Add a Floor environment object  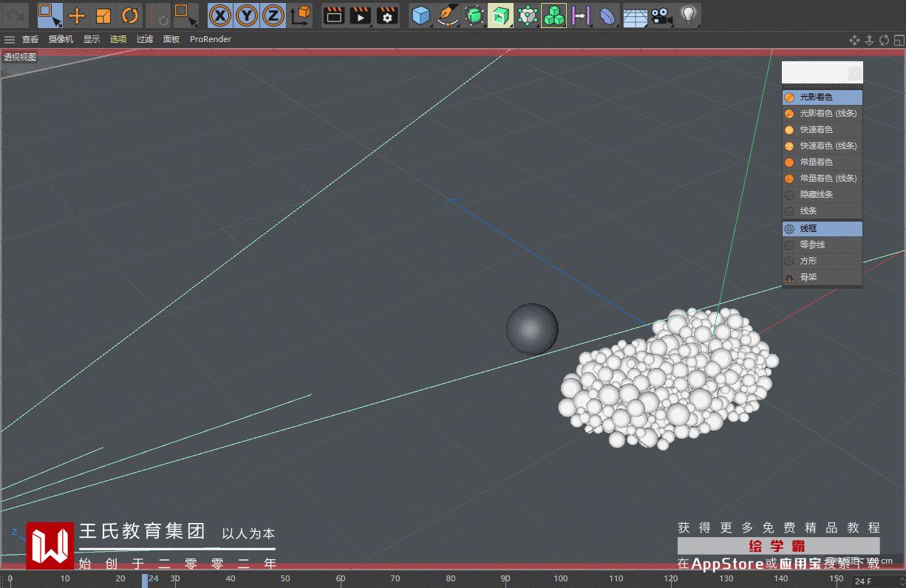pyautogui.click(x=635, y=16)
